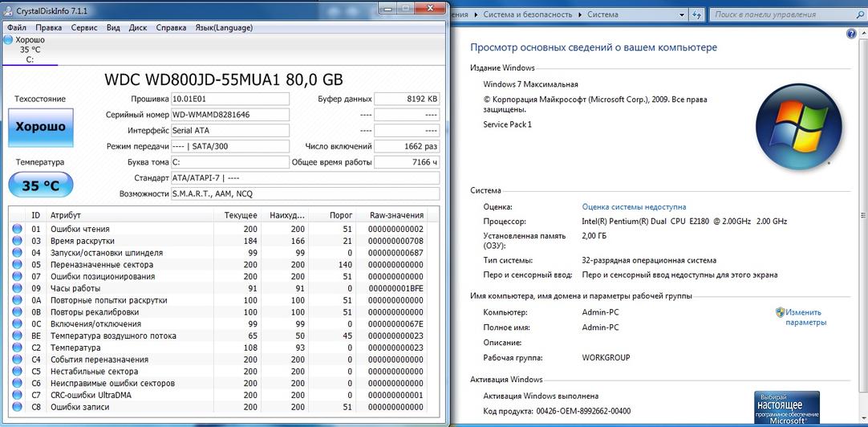868x427 pixels.
Task: Open the Диск menu
Action: [x=138, y=28]
